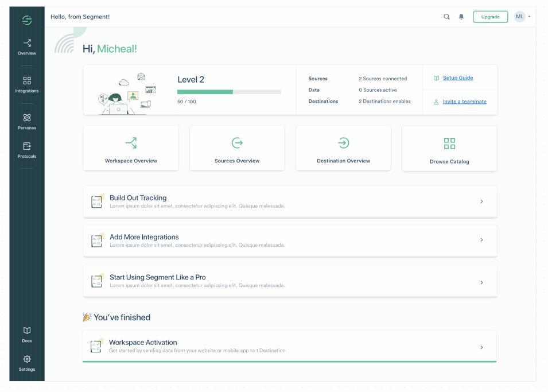548x392 pixels.
Task: Click the Destination Overview circle-arrow icon
Action: [x=344, y=143]
